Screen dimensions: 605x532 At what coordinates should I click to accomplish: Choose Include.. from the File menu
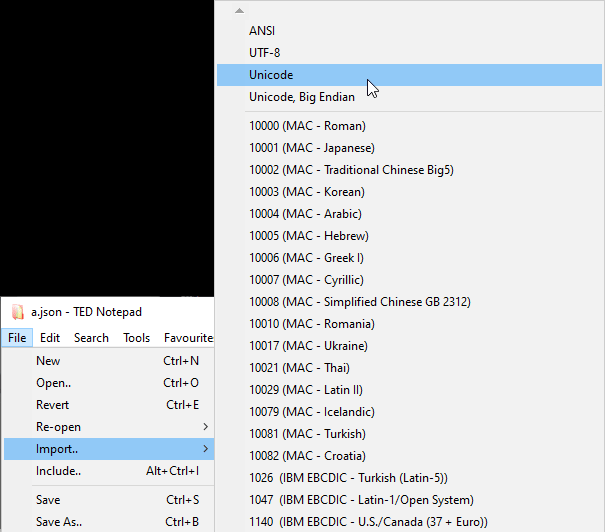click(58, 471)
